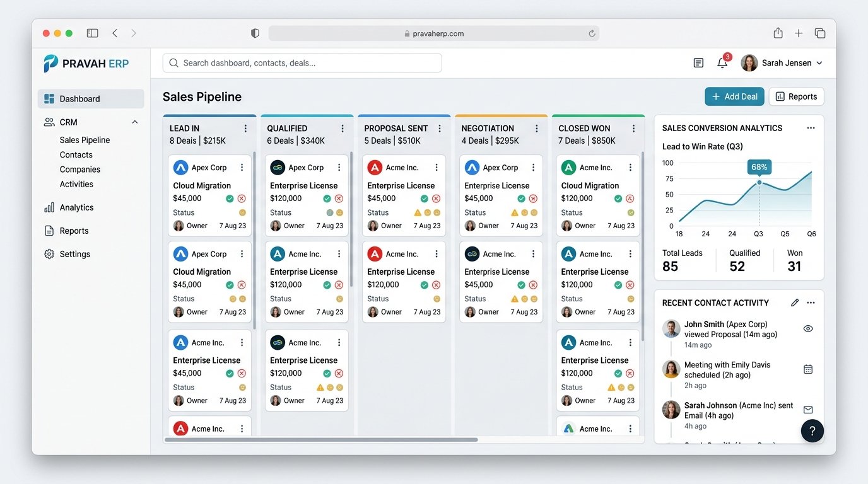
Task: Open a new browser tab with plus
Action: click(799, 33)
